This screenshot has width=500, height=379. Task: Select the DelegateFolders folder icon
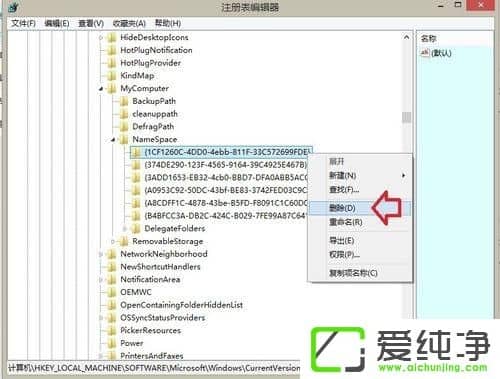(136, 228)
